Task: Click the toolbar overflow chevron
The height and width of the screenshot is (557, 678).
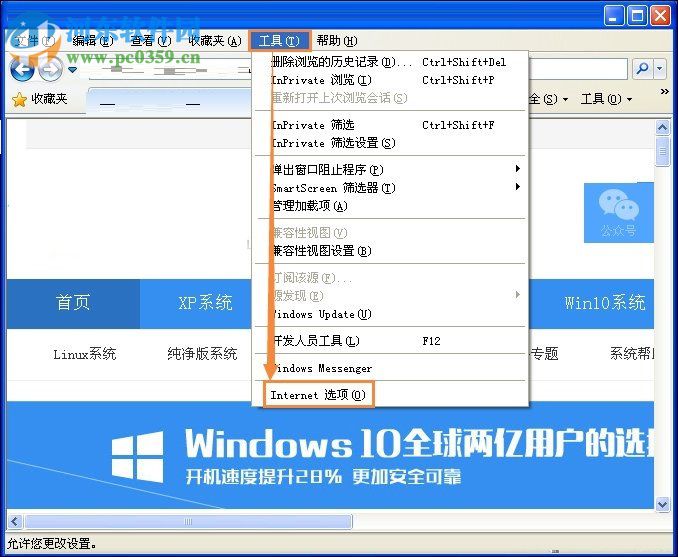Action: coord(665,91)
